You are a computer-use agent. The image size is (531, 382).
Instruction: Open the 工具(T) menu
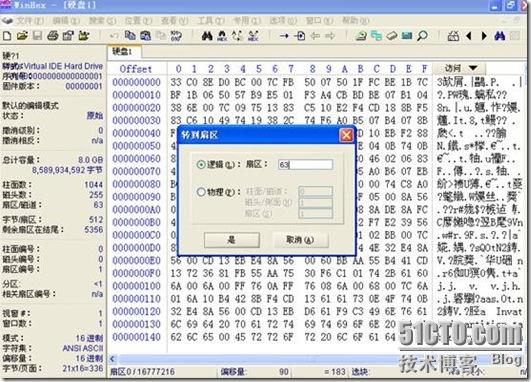click(x=211, y=21)
